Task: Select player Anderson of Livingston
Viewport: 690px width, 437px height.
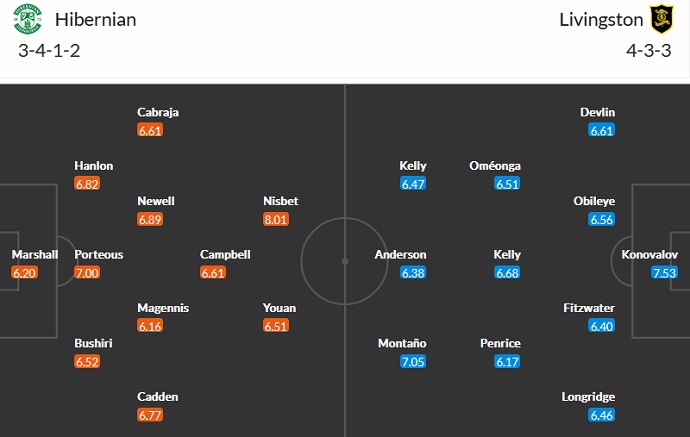Action: click(400, 254)
